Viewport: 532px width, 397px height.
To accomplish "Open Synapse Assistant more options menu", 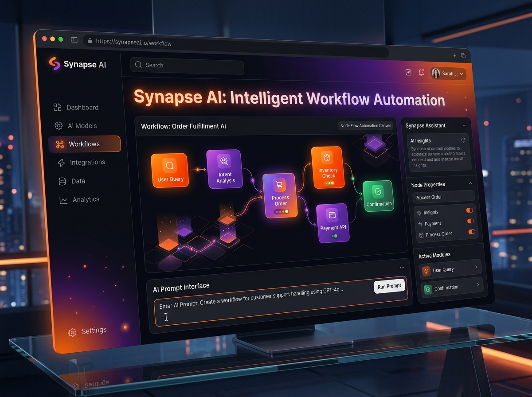I will point(464,125).
